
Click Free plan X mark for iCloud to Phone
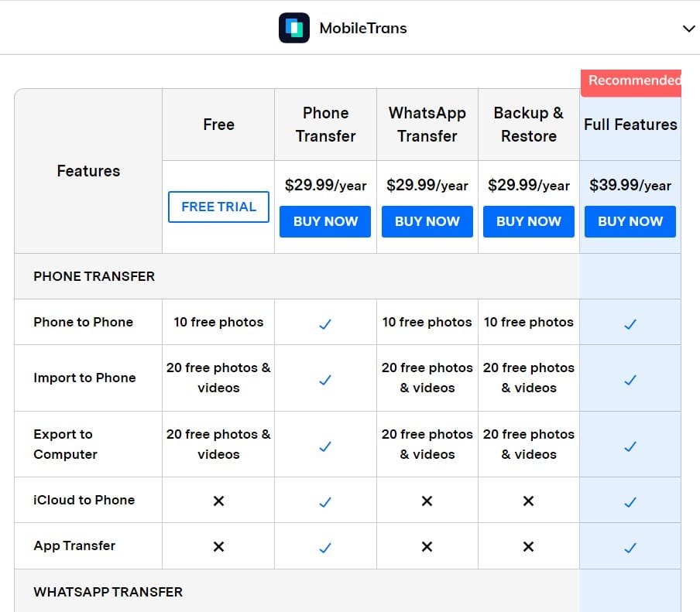click(218, 501)
